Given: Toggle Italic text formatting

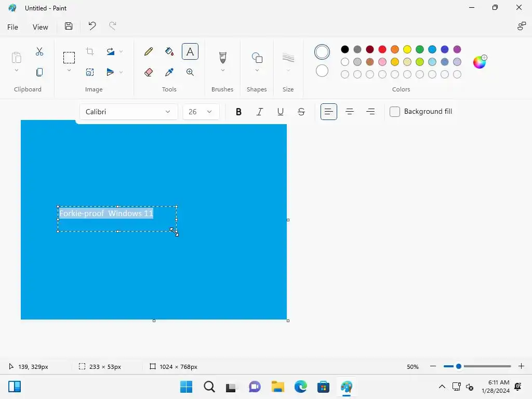Looking at the screenshot, I should [260, 112].
